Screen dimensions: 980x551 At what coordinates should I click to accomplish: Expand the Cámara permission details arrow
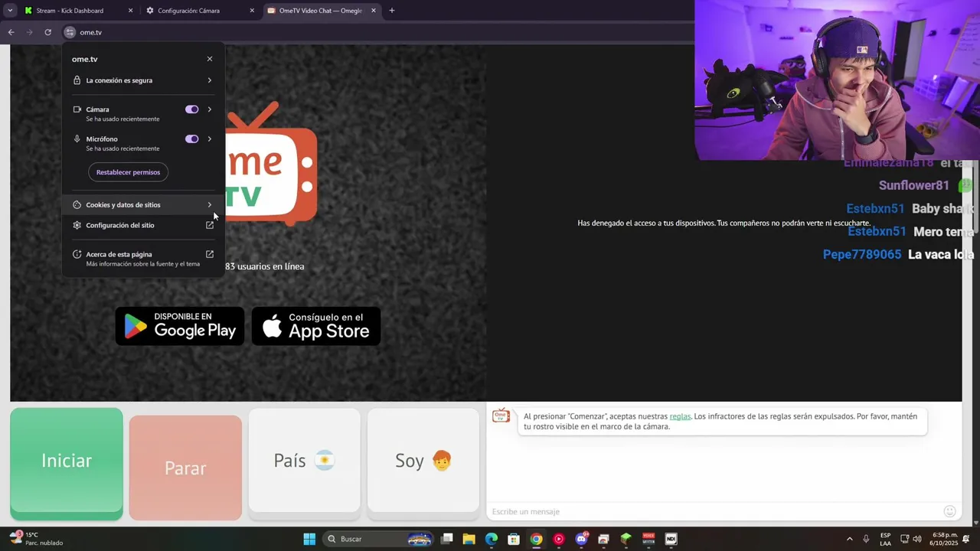click(x=210, y=109)
